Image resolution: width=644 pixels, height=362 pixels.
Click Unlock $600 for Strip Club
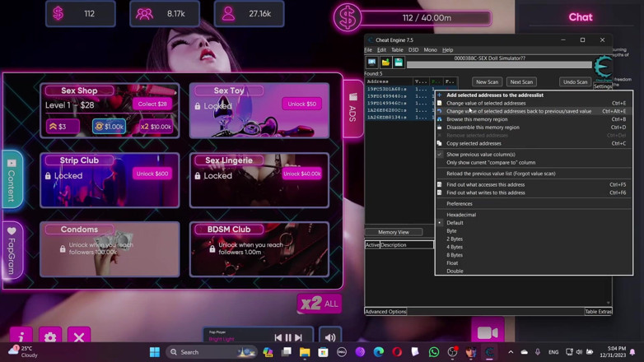tap(152, 174)
